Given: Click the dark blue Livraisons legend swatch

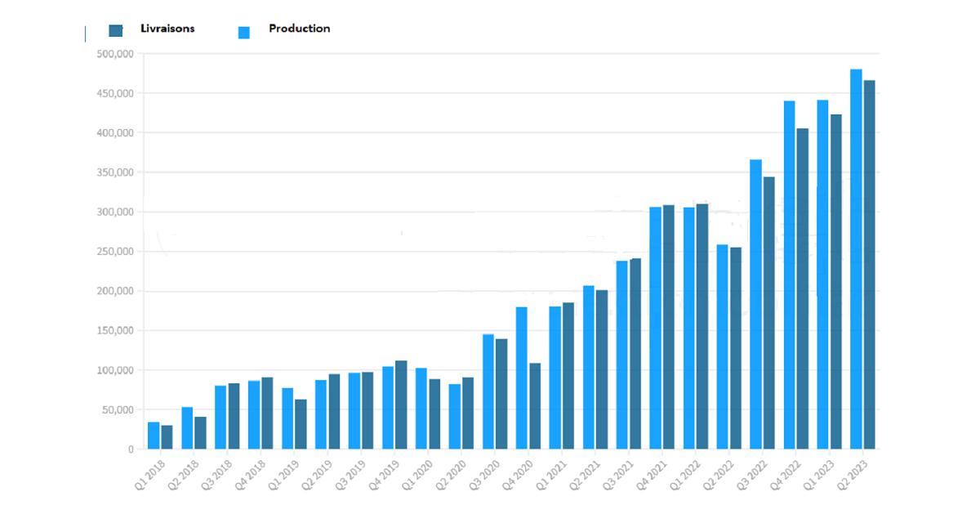Looking at the screenshot, I should [x=115, y=31].
